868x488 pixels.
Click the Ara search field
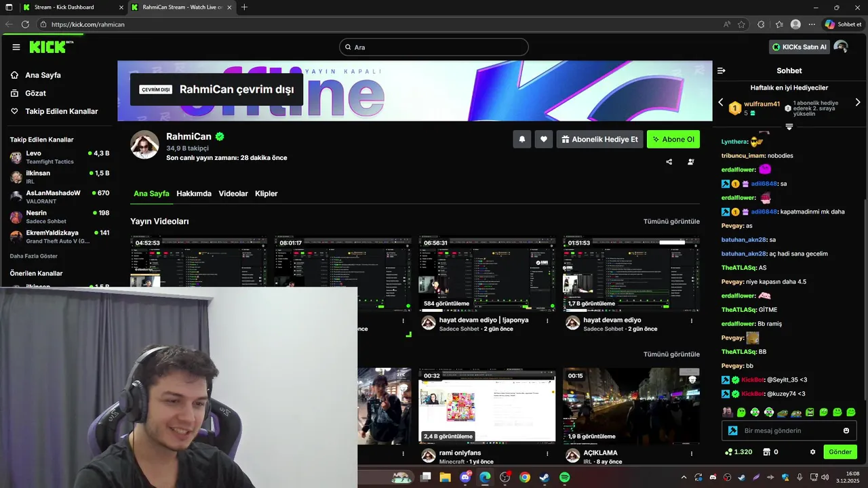coord(434,47)
